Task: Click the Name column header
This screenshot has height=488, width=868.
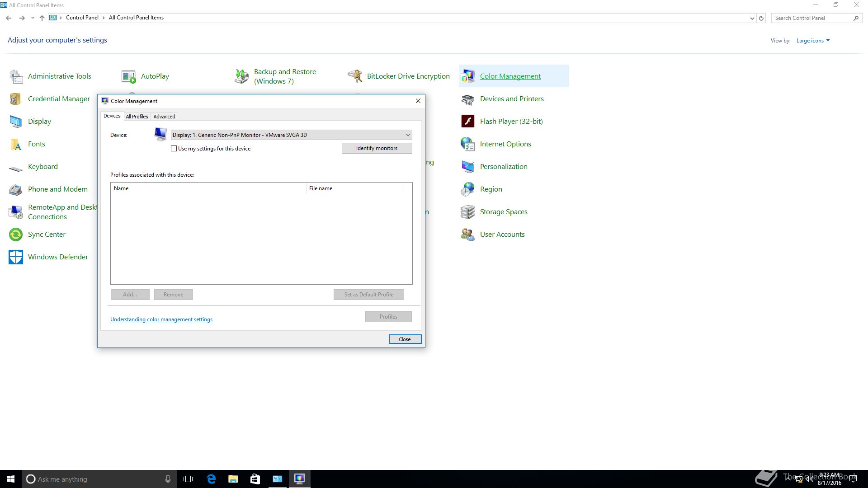Action: pyautogui.click(x=208, y=188)
